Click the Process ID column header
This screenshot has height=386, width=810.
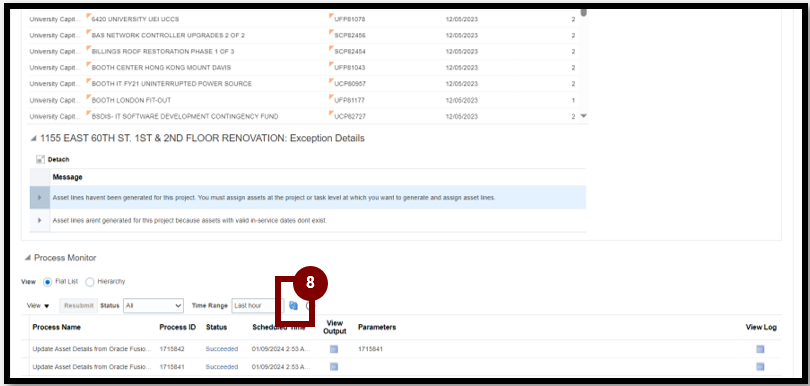[178, 327]
